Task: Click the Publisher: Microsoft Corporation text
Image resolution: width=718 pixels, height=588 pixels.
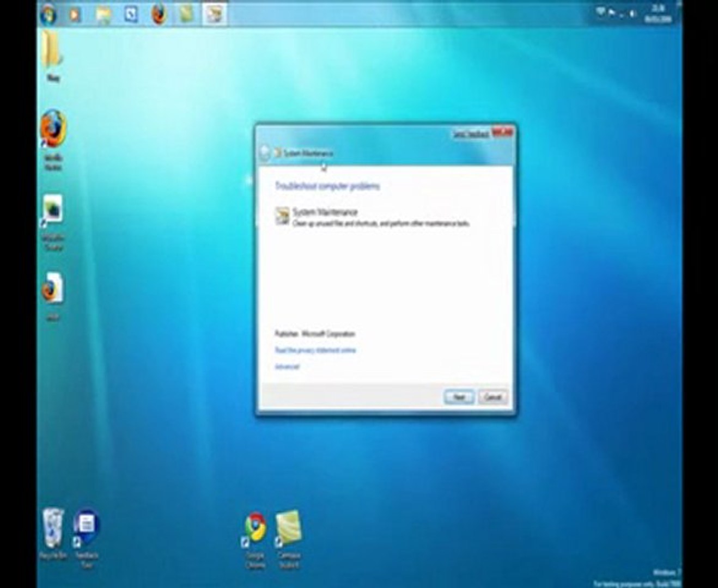Action: 314,334
